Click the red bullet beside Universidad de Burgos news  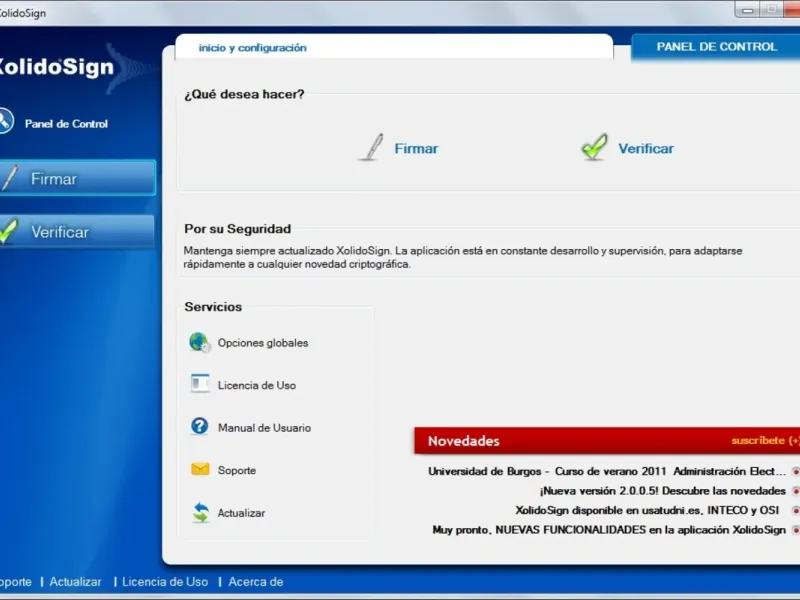[795, 471]
